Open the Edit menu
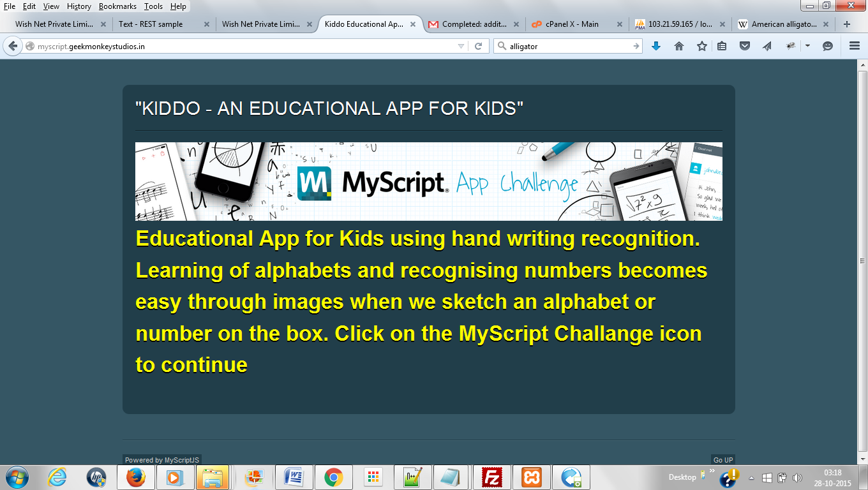The width and height of the screenshot is (868, 490). [x=29, y=6]
